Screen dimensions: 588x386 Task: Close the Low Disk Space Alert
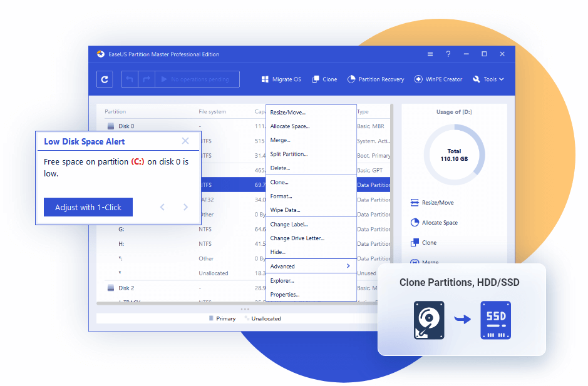point(185,141)
